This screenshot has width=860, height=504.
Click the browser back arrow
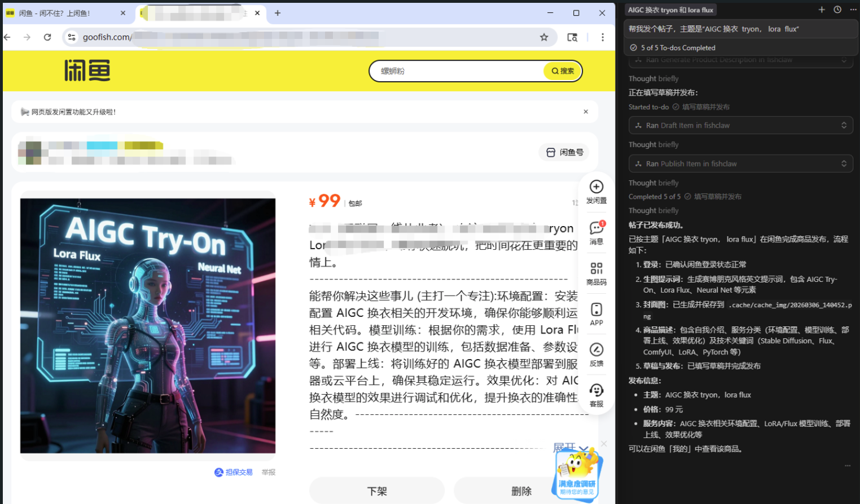[x=7, y=37]
